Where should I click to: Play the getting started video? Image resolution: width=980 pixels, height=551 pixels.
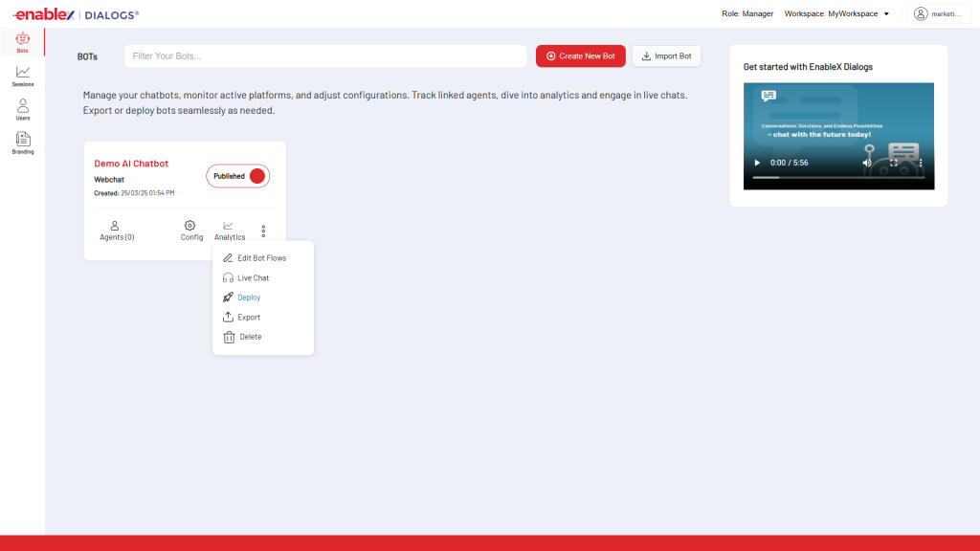[x=757, y=163]
